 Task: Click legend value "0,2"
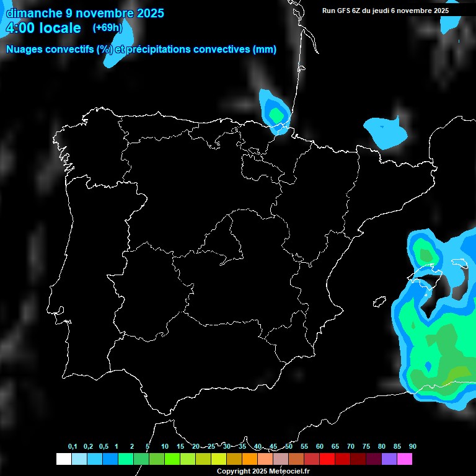pos(89,446)
